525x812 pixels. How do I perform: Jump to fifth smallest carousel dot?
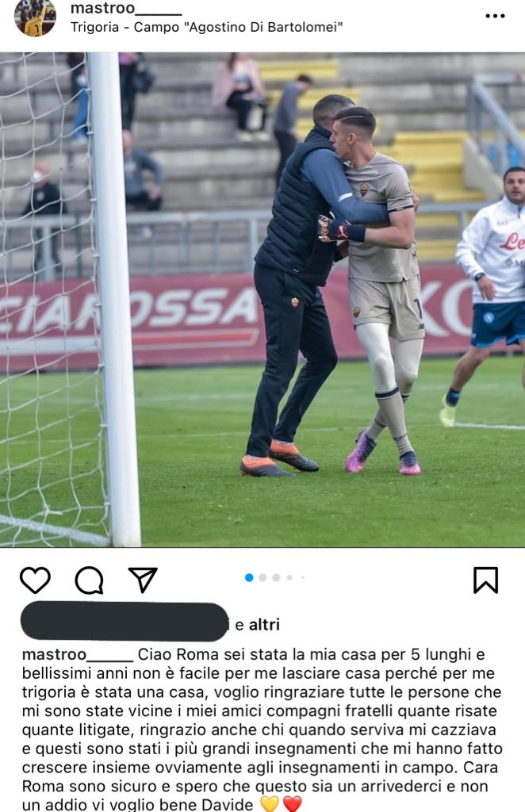(x=303, y=577)
